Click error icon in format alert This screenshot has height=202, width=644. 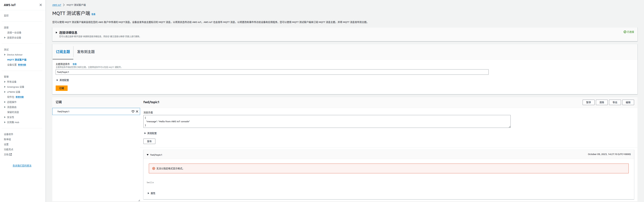(x=154, y=169)
